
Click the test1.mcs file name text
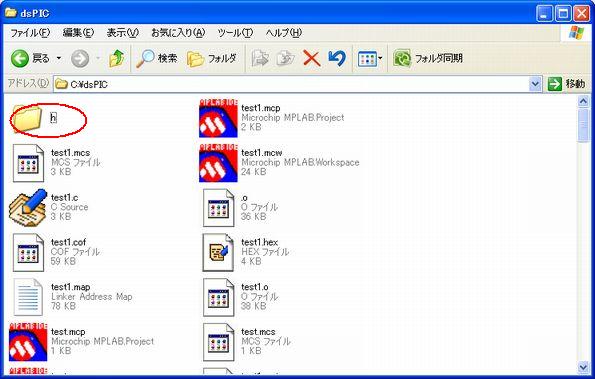pyautogui.click(x=71, y=153)
